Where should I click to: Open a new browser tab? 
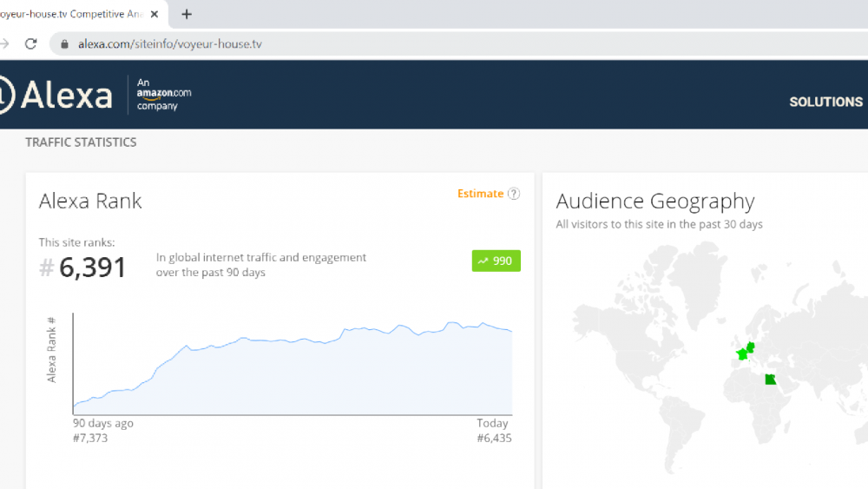187,14
